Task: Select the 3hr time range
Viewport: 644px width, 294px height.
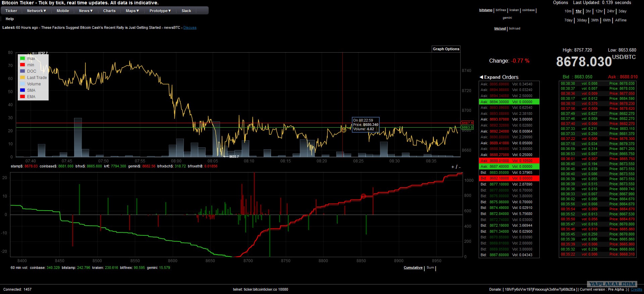Action: coord(589,11)
